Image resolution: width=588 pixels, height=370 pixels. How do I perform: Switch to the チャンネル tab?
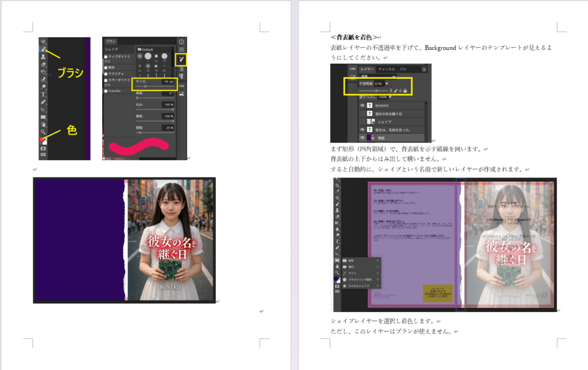pos(386,69)
